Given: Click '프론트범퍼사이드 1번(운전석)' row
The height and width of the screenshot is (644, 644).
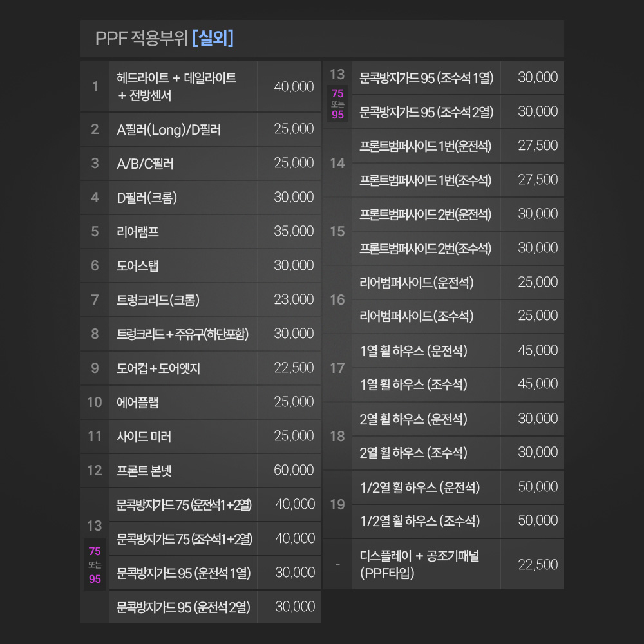Looking at the screenshot, I should pos(426,146).
